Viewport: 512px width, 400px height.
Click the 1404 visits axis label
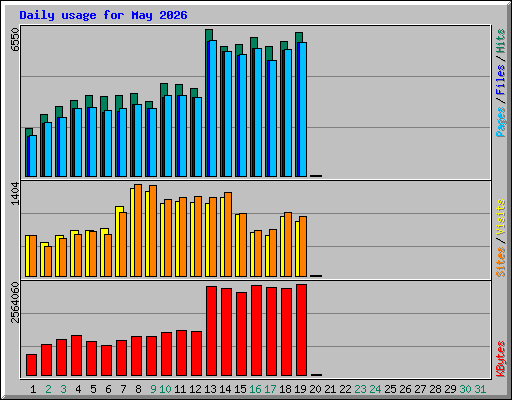point(15,193)
